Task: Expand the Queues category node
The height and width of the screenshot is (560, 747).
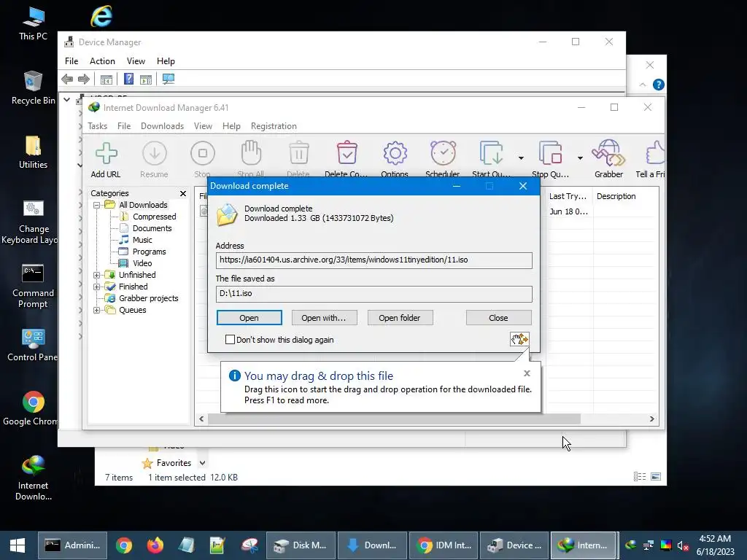Action: tap(97, 310)
